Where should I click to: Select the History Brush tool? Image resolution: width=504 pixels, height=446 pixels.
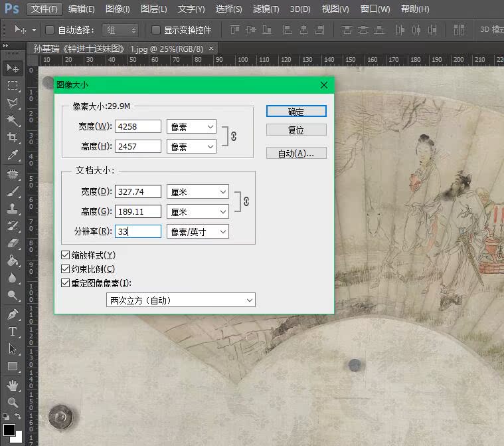tap(13, 226)
